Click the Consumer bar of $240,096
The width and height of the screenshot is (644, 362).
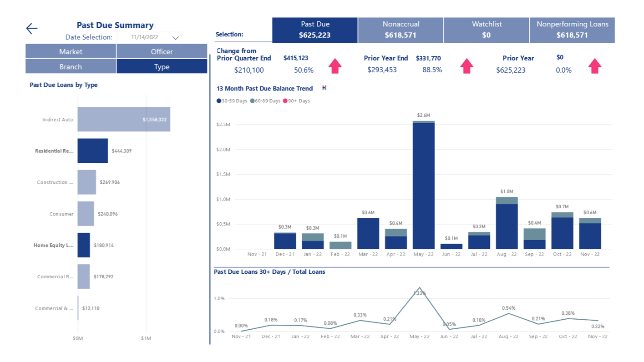click(x=86, y=214)
